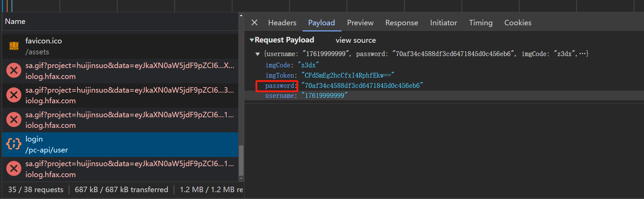Click the imgToken key label
This screenshot has height=199, width=644.
280,75
